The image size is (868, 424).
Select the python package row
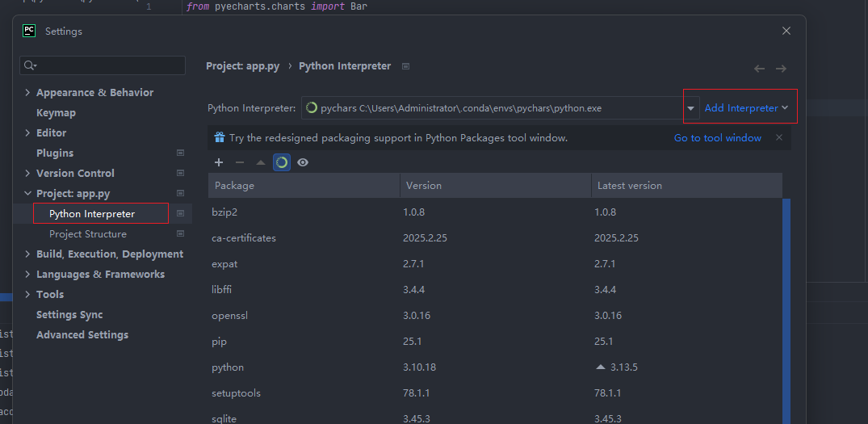coord(495,367)
